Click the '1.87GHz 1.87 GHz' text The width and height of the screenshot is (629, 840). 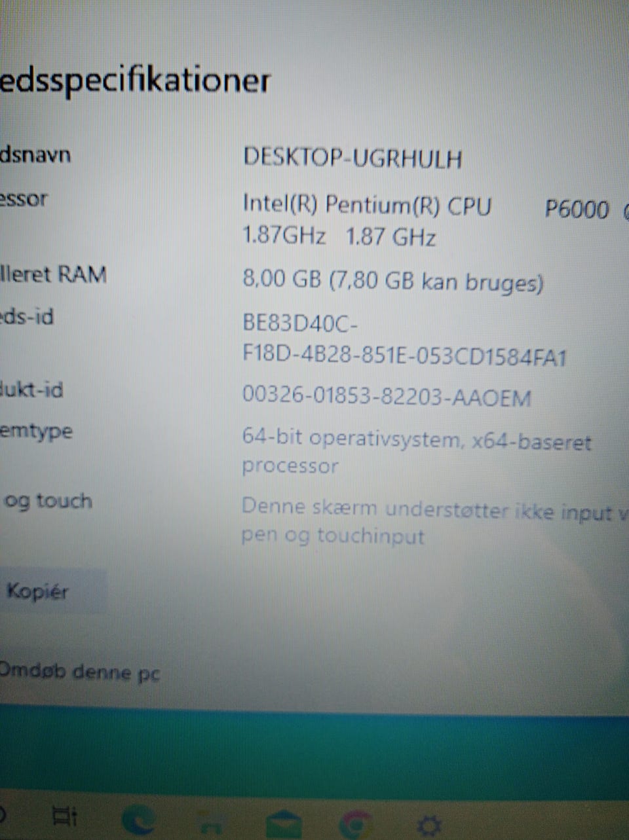click(339, 236)
